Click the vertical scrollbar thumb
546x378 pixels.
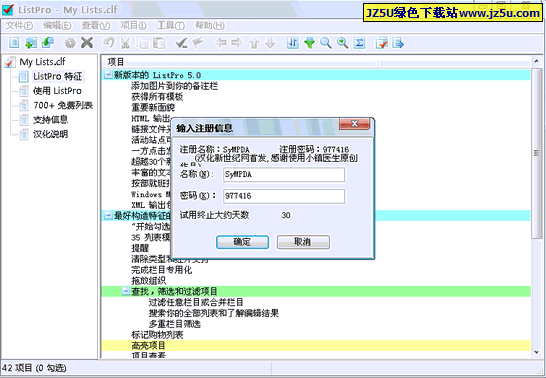(537, 153)
